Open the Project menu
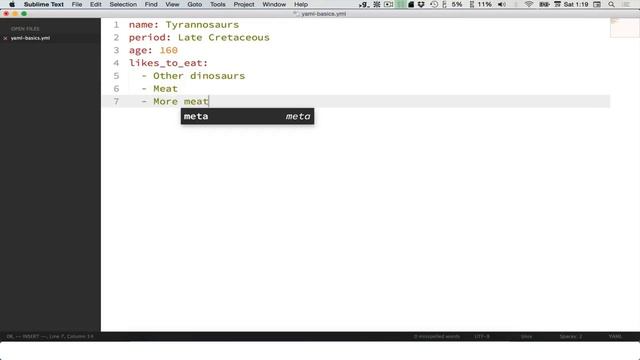This screenshot has width=640, height=360. [244, 4]
